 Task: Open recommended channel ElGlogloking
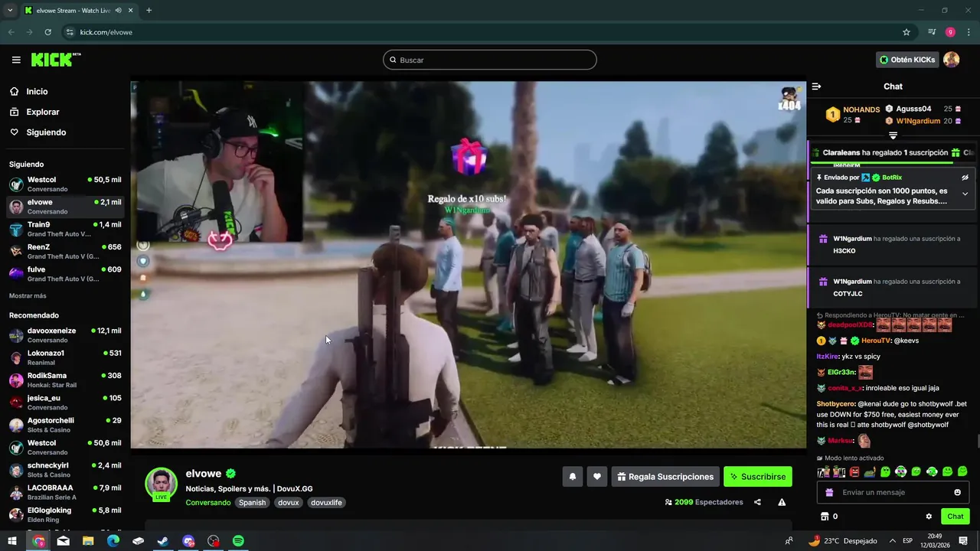tap(65, 515)
